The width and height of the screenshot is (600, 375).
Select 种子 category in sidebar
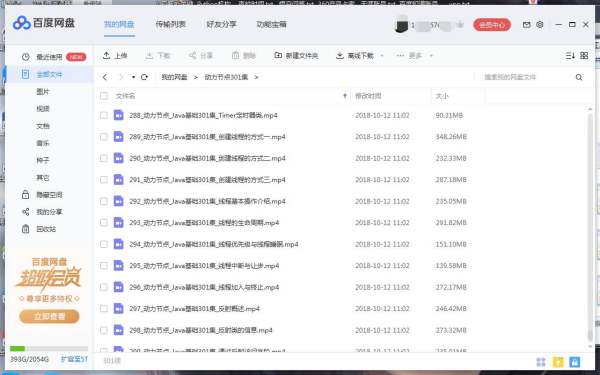tap(43, 160)
